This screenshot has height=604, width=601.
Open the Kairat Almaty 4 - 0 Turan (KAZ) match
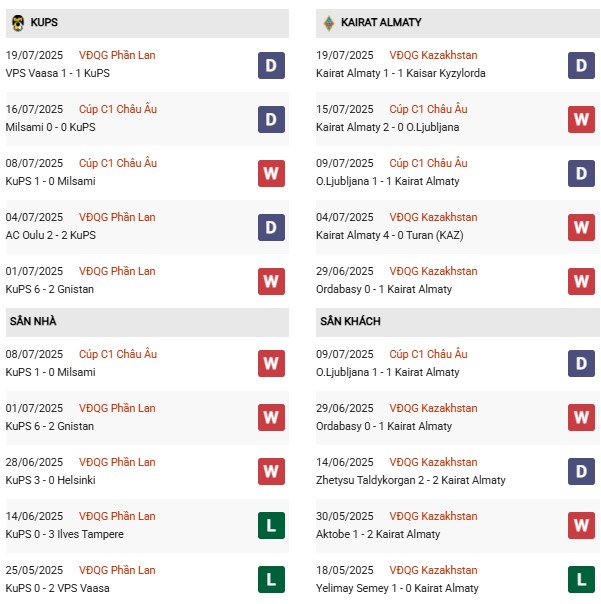[388, 235]
